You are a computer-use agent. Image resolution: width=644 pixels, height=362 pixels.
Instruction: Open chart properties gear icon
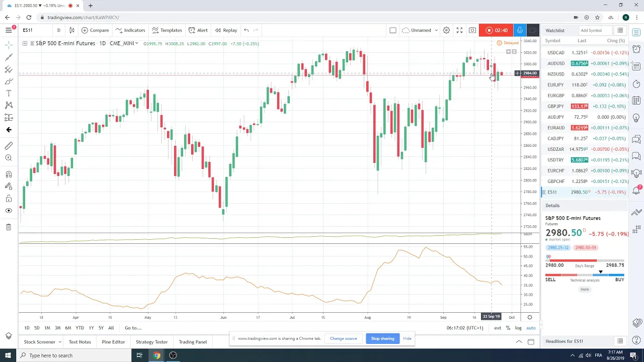click(446, 30)
